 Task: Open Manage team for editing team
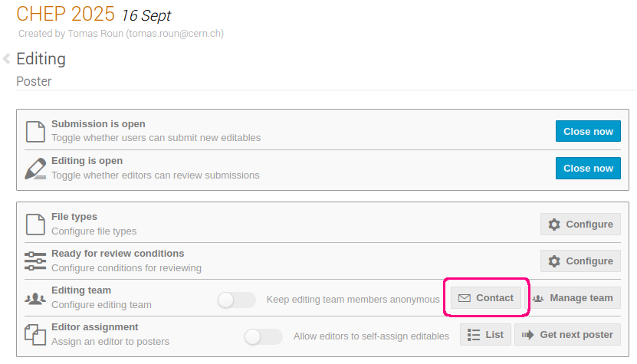pyautogui.click(x=573, y=298)
